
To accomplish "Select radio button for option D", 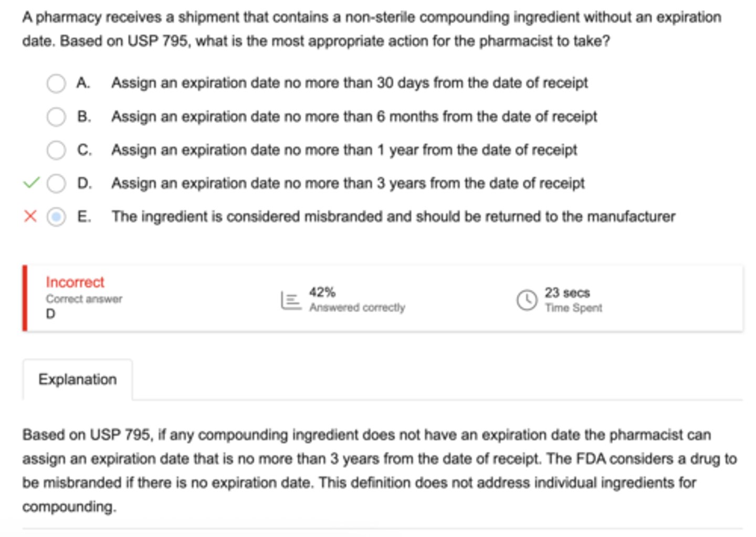I will 56,183.
